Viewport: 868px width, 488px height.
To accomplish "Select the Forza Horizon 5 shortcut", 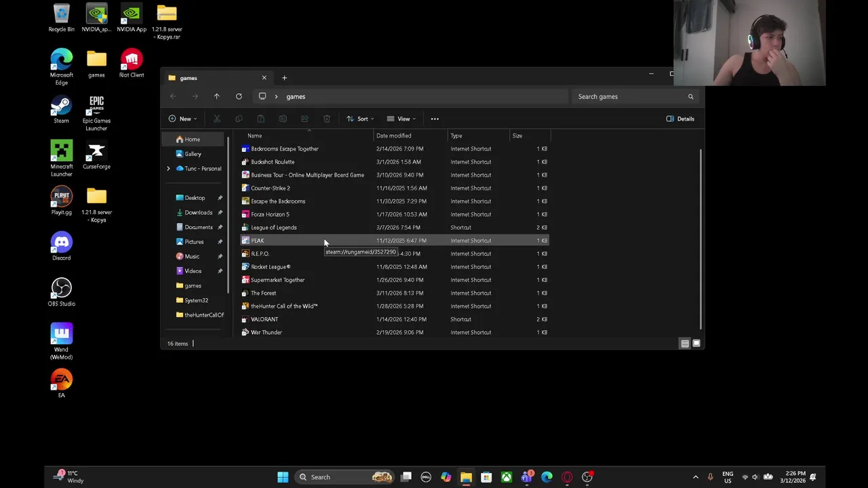I will tap(394, 214).
